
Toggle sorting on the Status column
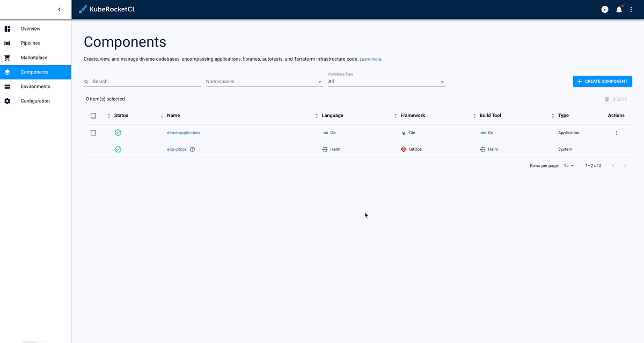pos(108,115)
